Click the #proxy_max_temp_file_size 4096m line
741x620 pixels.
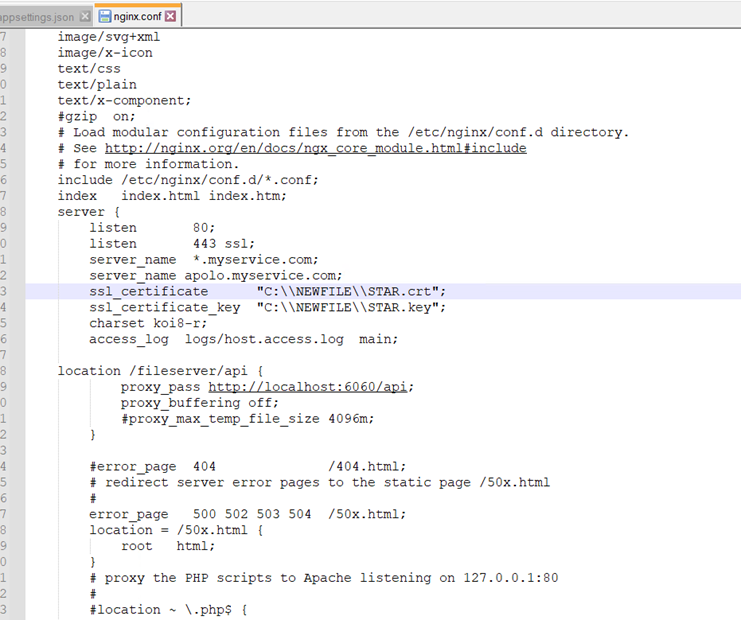(x=247, y=418)
